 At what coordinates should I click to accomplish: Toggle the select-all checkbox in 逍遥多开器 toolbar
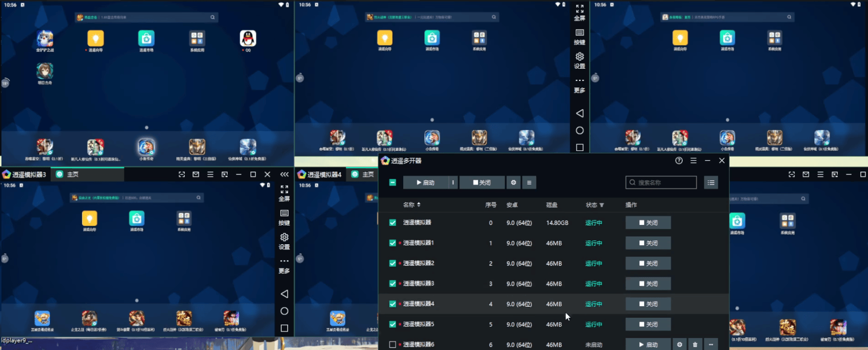point(393,183)
